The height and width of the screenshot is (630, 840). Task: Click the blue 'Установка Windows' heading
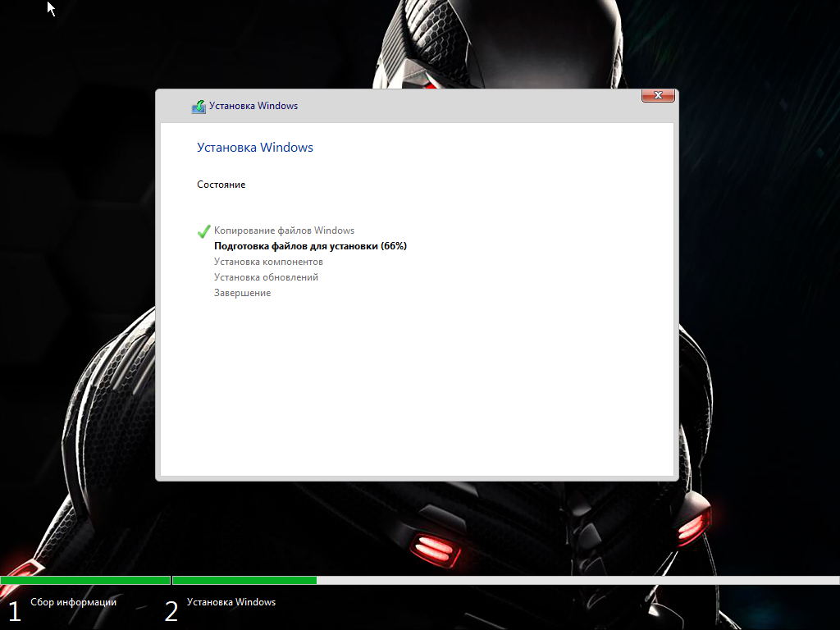254,148
